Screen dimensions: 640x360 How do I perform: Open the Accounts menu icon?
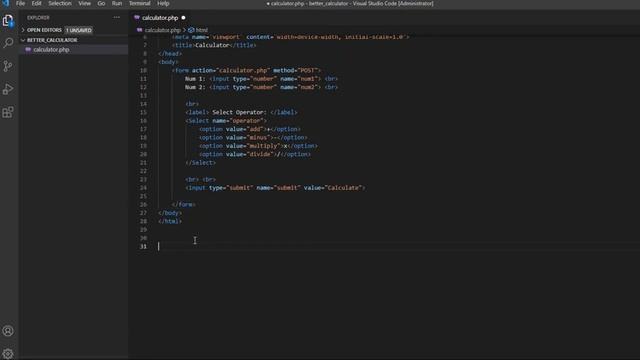pyautogui.click(x=8, y=331)
